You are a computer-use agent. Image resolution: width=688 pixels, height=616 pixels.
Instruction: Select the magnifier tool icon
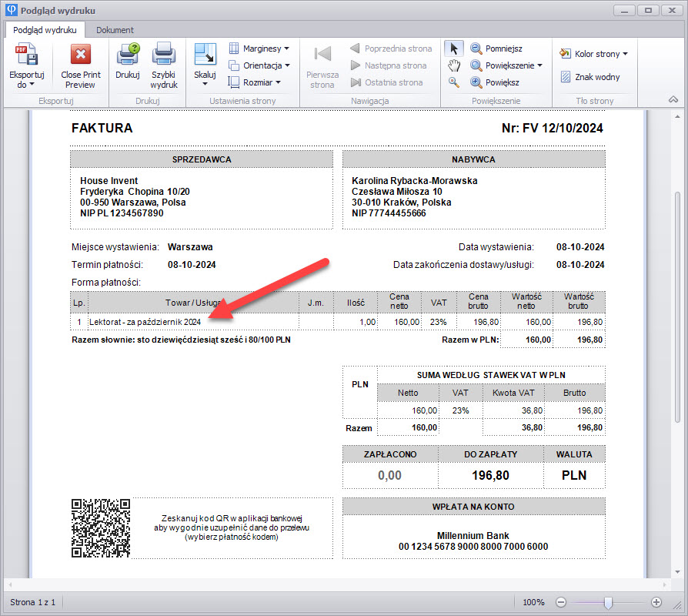pyautogui.click(x=454, y=82)
